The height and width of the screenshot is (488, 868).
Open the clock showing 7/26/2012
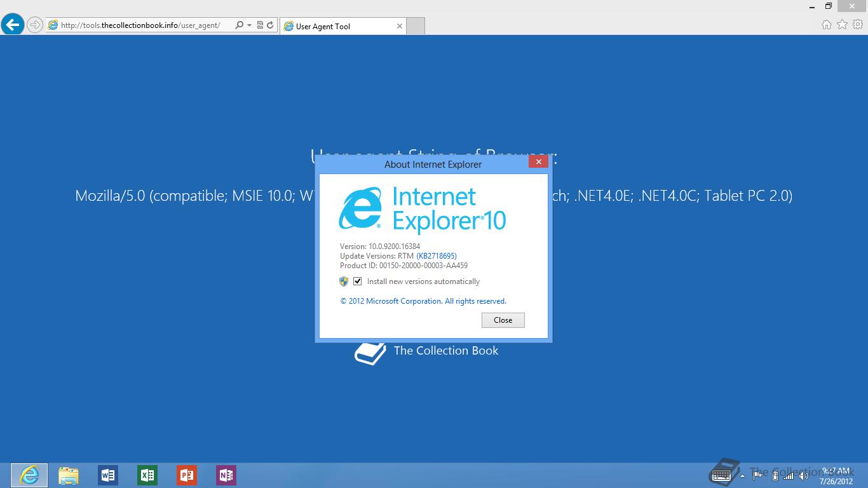(x=836, y=476)
